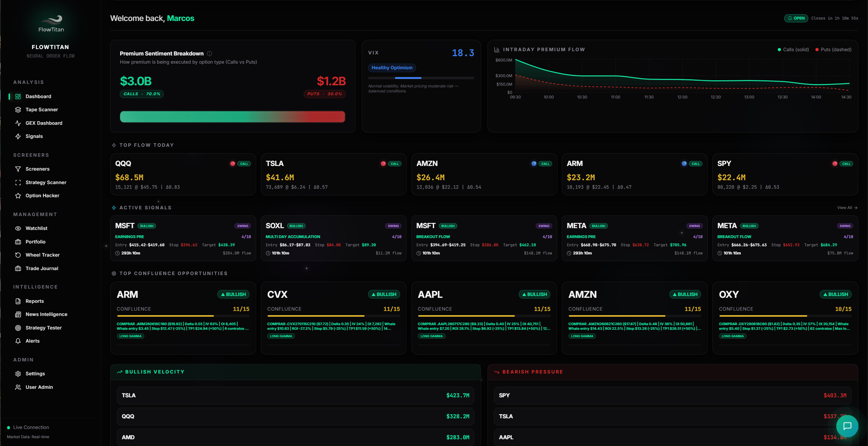Click the Top Confluence target icon
Image resolution: width=868 pixels, height=446 pixels.
[x=114, y=273]
